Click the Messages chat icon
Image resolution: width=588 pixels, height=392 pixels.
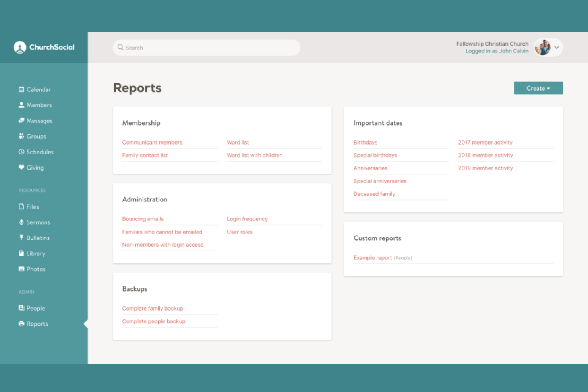pyautogui.click(x=22, y=120)
